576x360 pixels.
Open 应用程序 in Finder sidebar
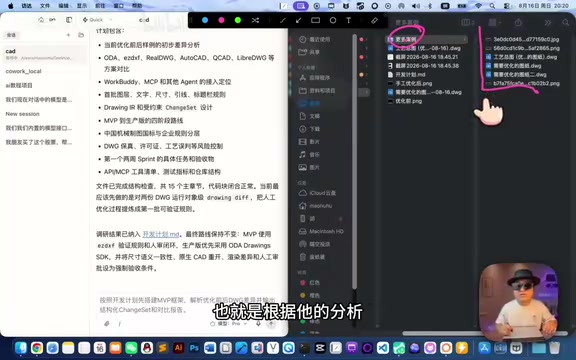(319, 78)
